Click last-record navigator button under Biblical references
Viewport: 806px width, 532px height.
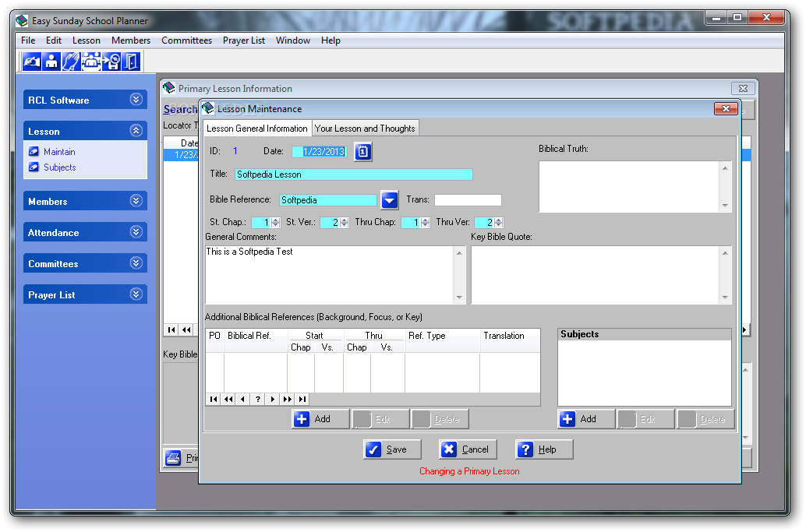click(302, 399)
